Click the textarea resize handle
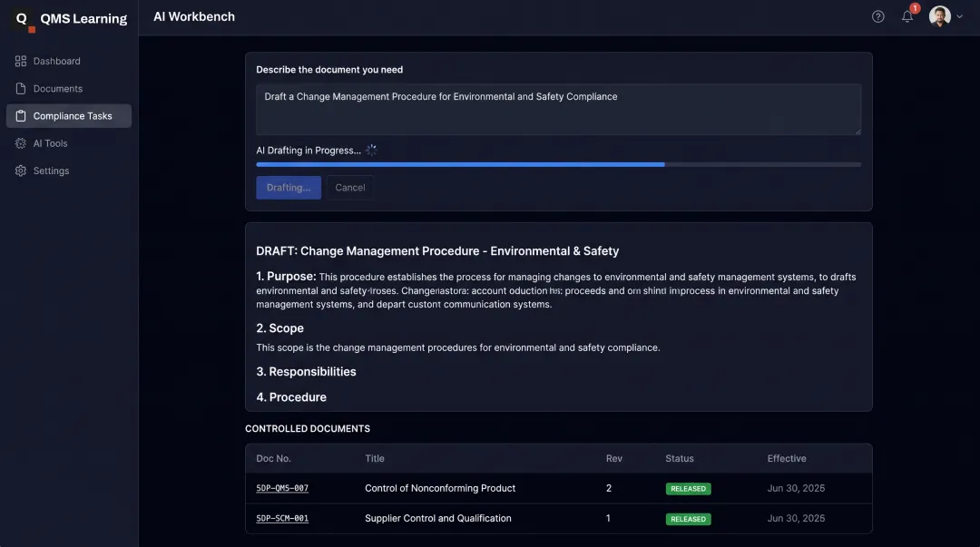This screenshot has height=547, width=980. pyautogui.click(x=857, y=132)
